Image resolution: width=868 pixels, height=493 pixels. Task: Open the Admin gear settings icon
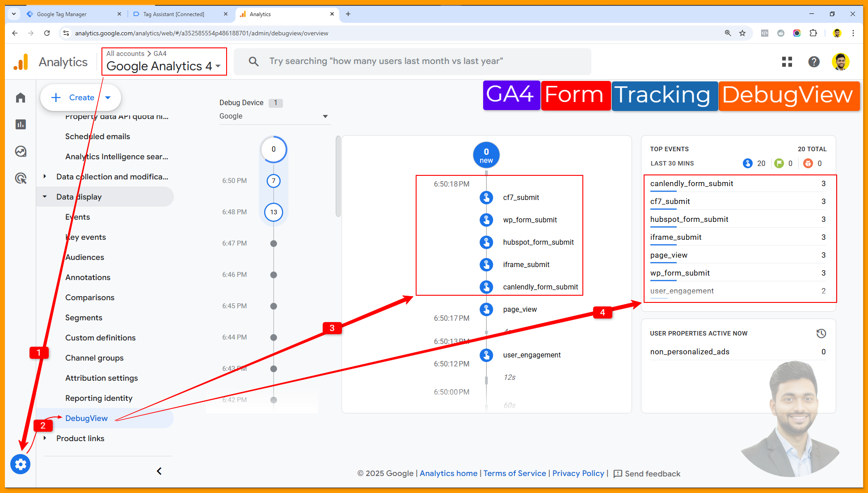[x=21, y=464]
